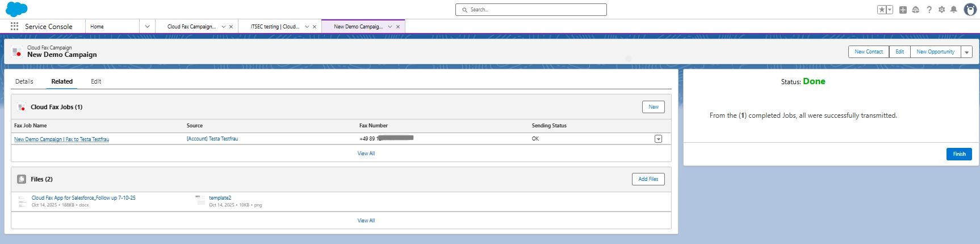Switch to the Details tab

[x=24, y=81]
